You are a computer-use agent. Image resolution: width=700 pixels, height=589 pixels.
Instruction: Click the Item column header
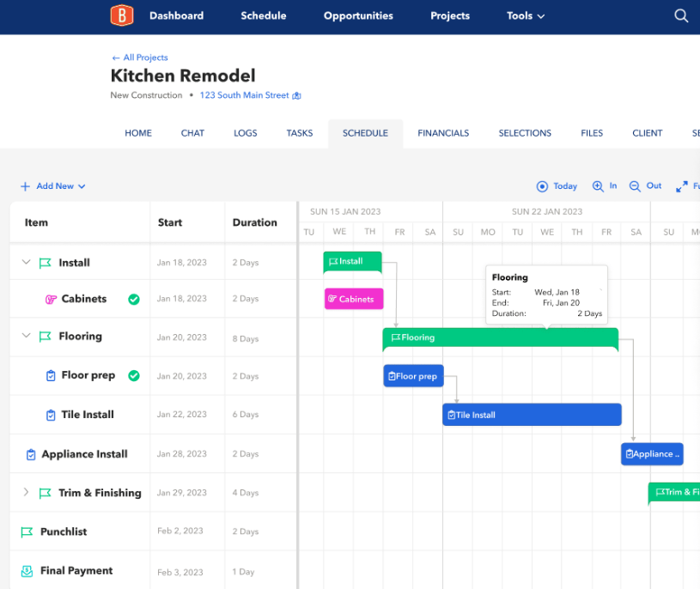[x=36, y=222]
